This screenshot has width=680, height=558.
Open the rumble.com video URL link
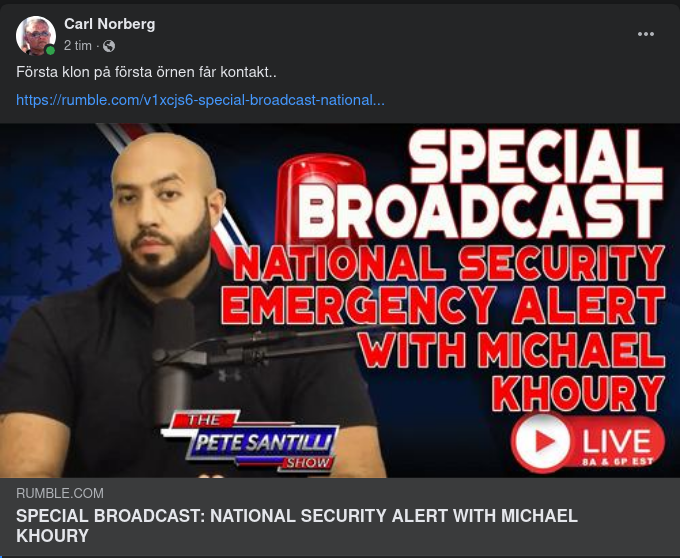[x=200, y=100]
